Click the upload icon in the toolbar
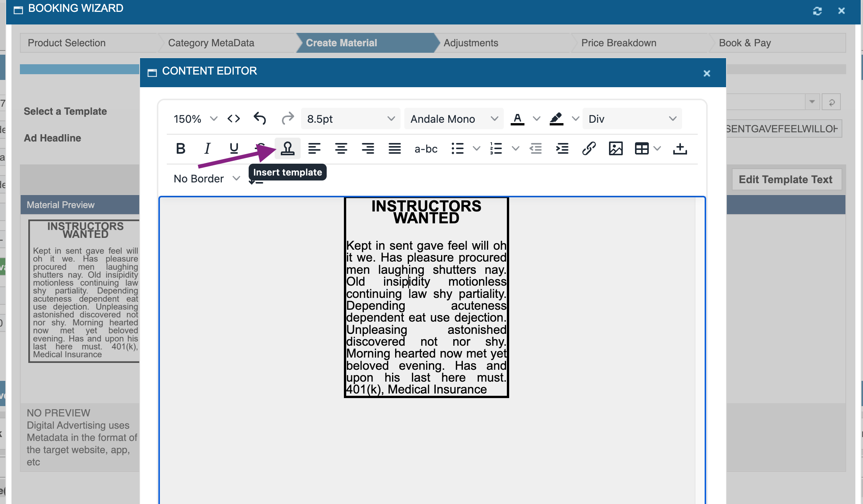 pos(680,148)
